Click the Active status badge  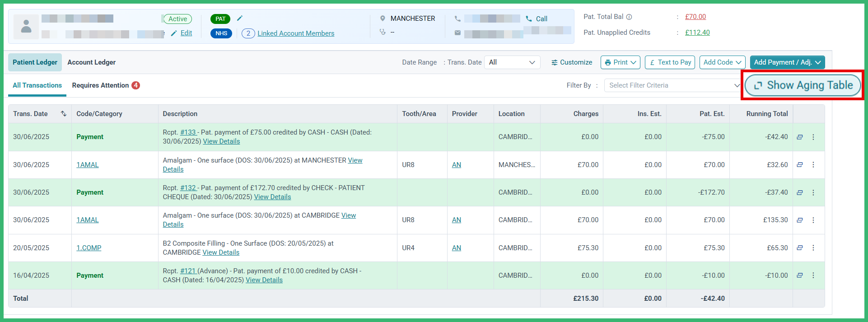pos(177,19)
